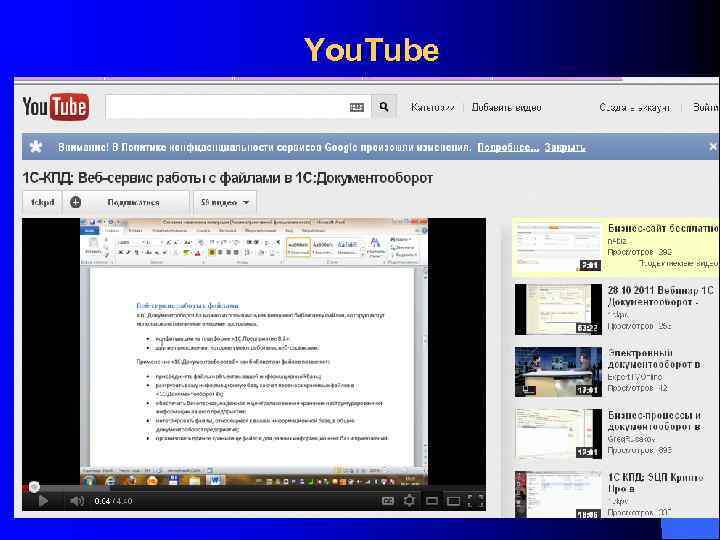Open the Создать аккаунт link

point(635,107)
